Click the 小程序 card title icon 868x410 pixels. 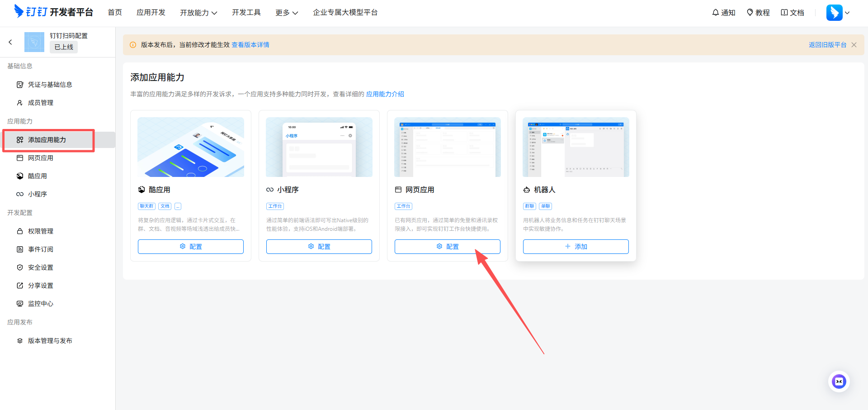[270, 190]
